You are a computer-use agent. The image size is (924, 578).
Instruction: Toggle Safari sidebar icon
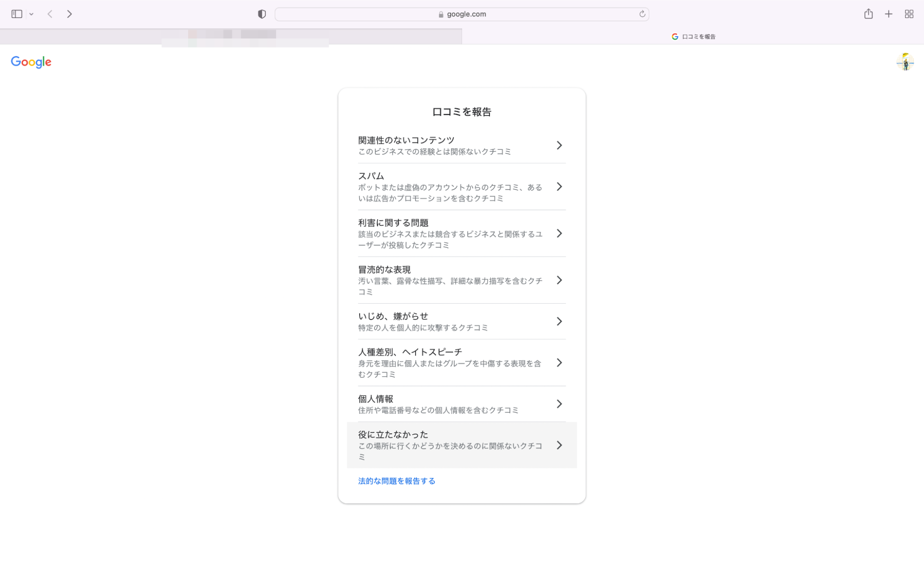(17, 14)
